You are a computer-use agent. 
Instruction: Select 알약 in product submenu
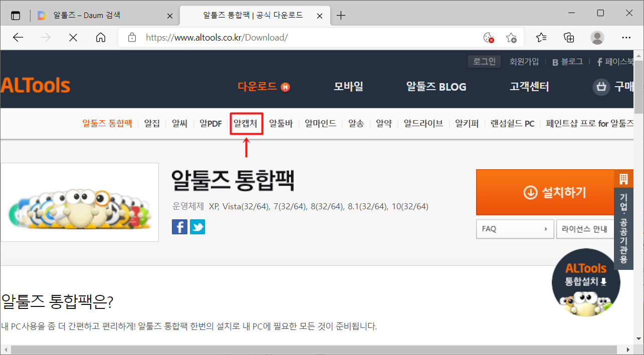coord(384,123)
